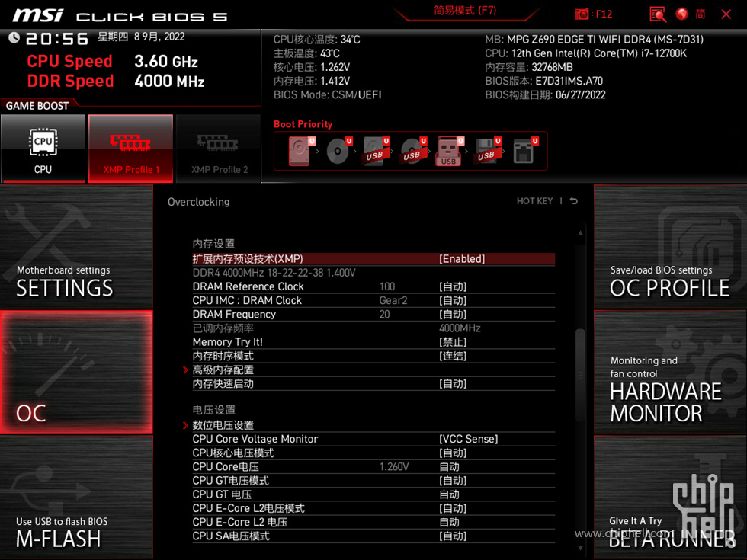Open DRAM Reference Clock 自动 option
The image size is (747, 560).
[373, 286]
